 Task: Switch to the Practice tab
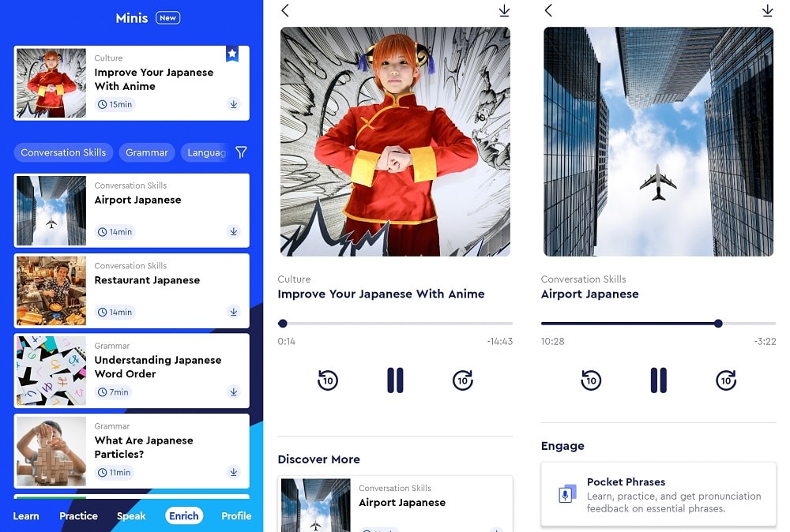[79, 516]
